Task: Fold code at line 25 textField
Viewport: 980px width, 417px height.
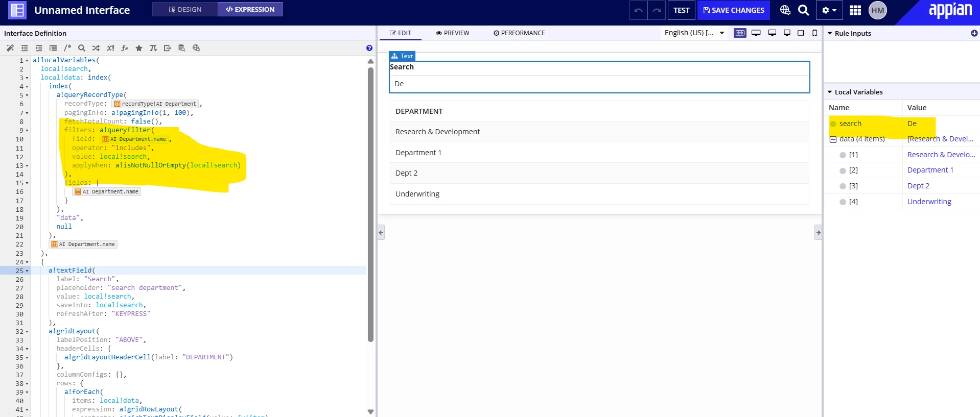Action: (x=27, y=271)
